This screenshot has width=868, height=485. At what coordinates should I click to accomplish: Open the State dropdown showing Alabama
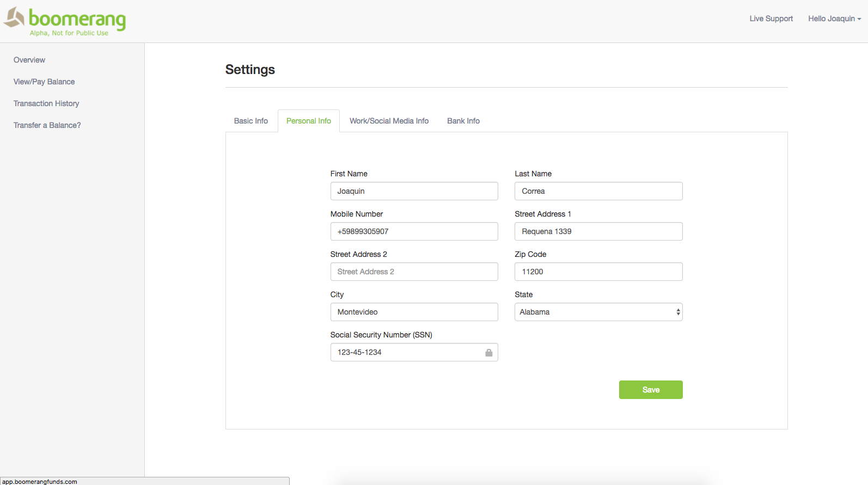(x=598, y=312)
